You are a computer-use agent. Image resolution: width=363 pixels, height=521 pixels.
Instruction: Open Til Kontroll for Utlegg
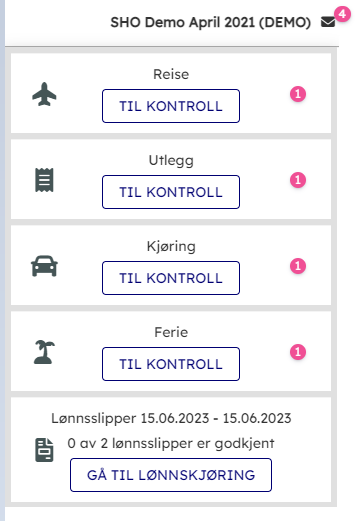(171, 192)
